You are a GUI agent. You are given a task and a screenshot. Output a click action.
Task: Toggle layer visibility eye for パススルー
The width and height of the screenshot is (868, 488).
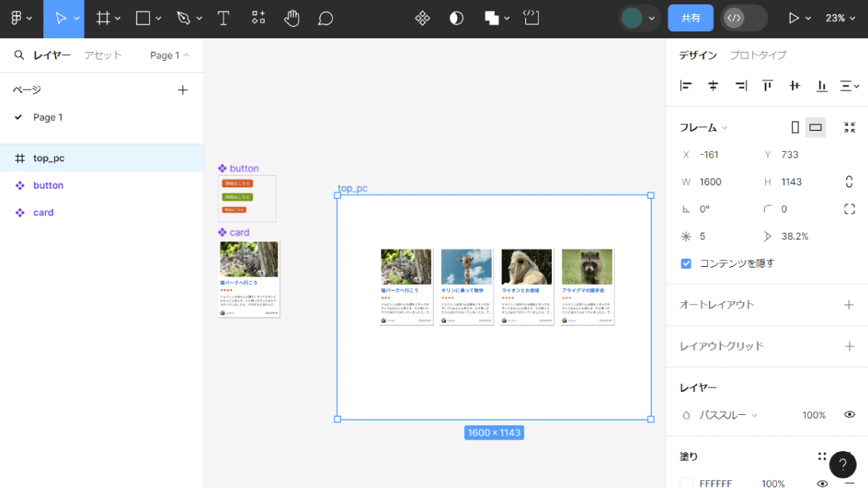850,415
